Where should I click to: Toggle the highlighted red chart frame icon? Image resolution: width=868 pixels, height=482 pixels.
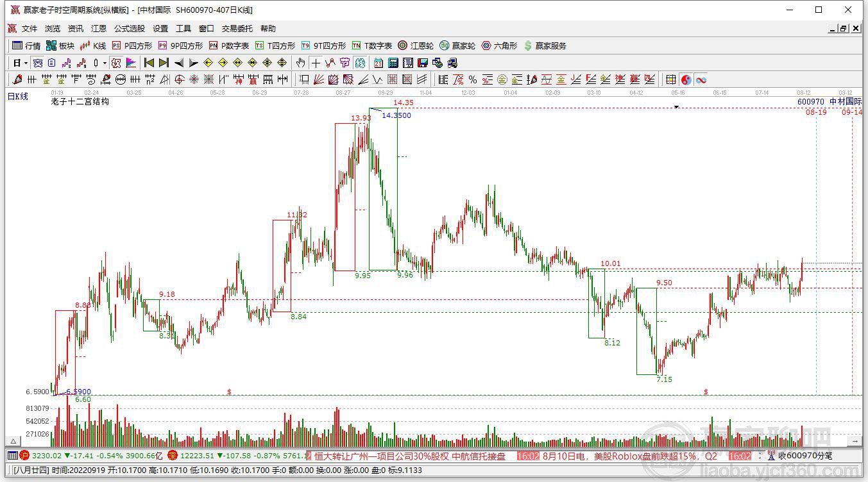[115, 63]
